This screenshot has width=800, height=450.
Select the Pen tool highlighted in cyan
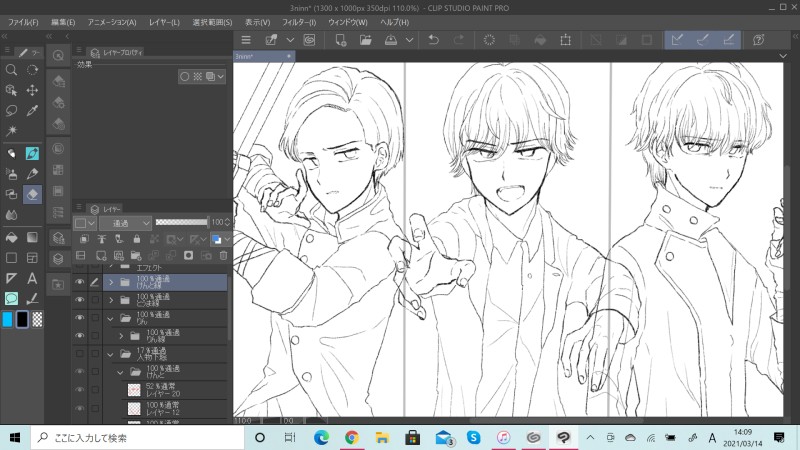32,153
